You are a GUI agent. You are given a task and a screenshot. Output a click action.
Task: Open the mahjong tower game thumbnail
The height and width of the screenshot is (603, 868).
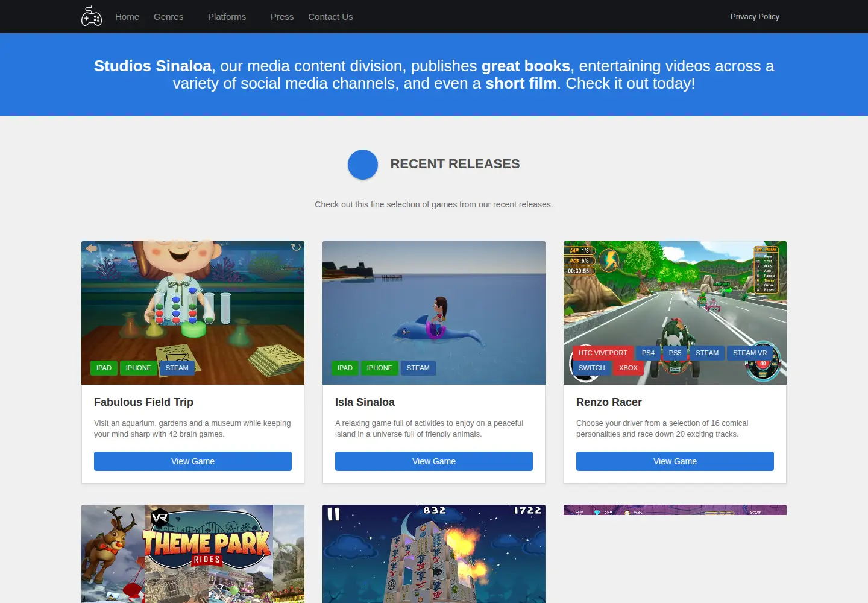[434, 554]
